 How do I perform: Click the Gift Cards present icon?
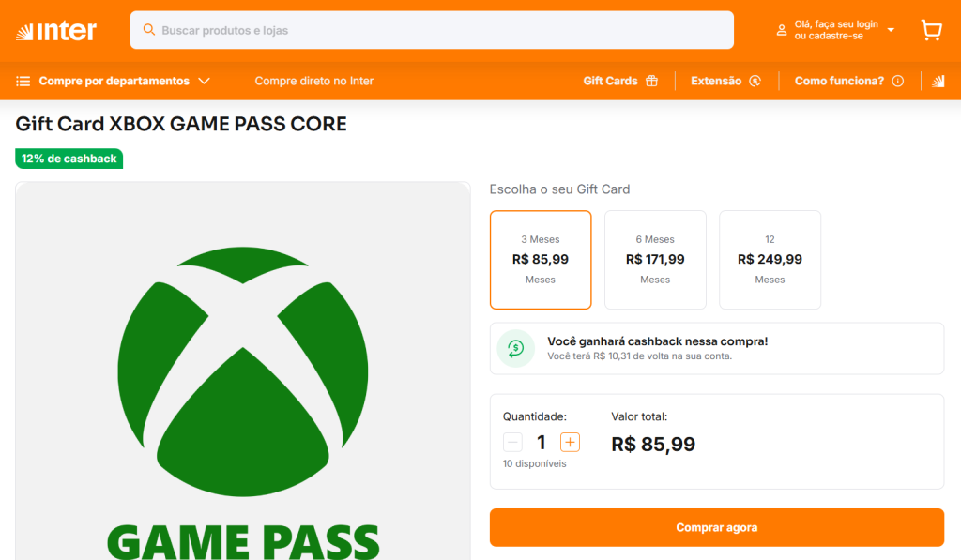pyautogui.click(x=651, y=82)
